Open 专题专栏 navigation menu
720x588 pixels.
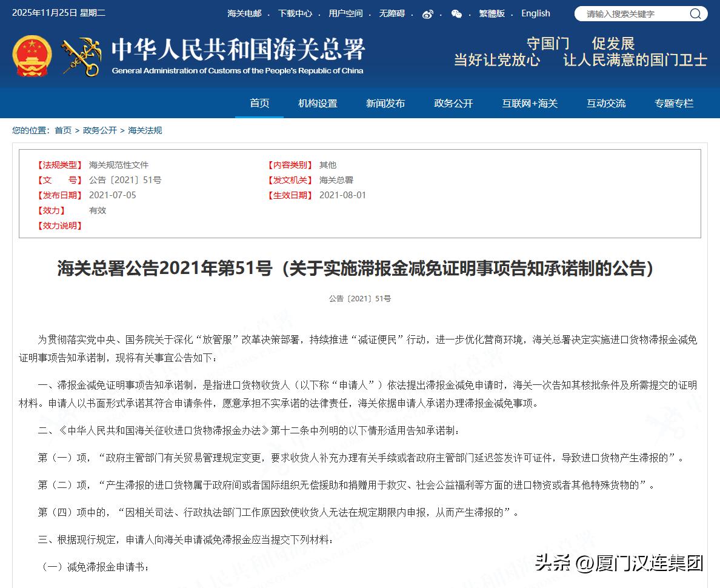673,103
